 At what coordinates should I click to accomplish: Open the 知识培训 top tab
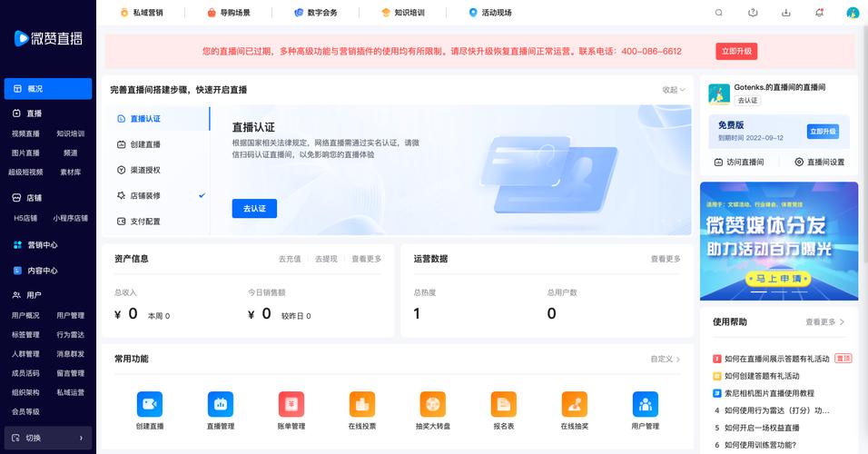coord(403,12)
